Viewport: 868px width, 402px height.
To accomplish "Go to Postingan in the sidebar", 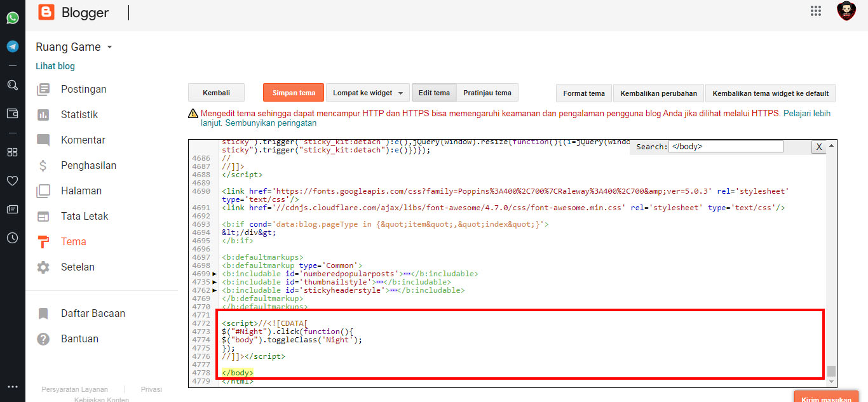I will (x=83, y=89).
